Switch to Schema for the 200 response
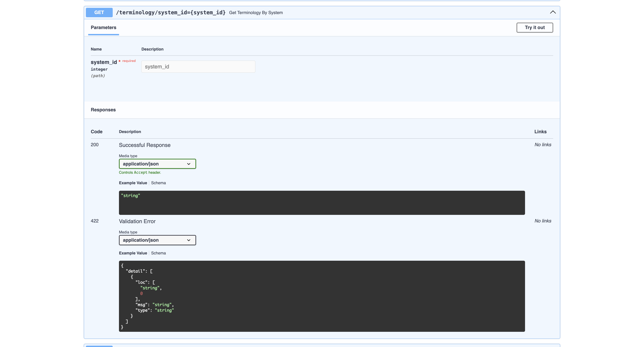 tap(158, 183)
